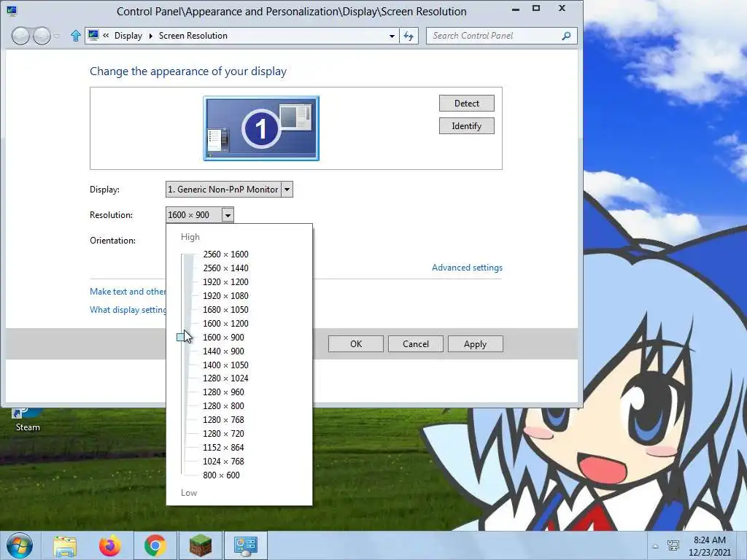Click the Control Panel taskbar icon
Screen dimensions: 747x560
(x=246, y=545)
